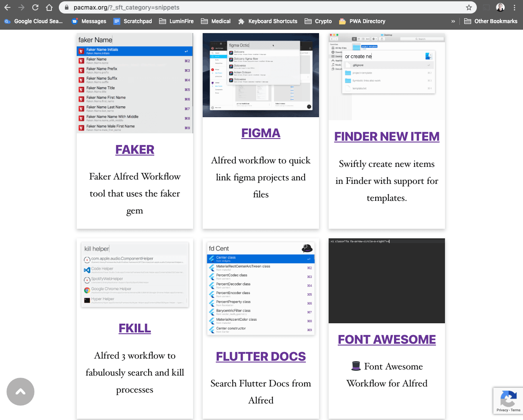Open the FKILL workflow link
Viewport: 523px width, 420px height.
pos(135,328)
